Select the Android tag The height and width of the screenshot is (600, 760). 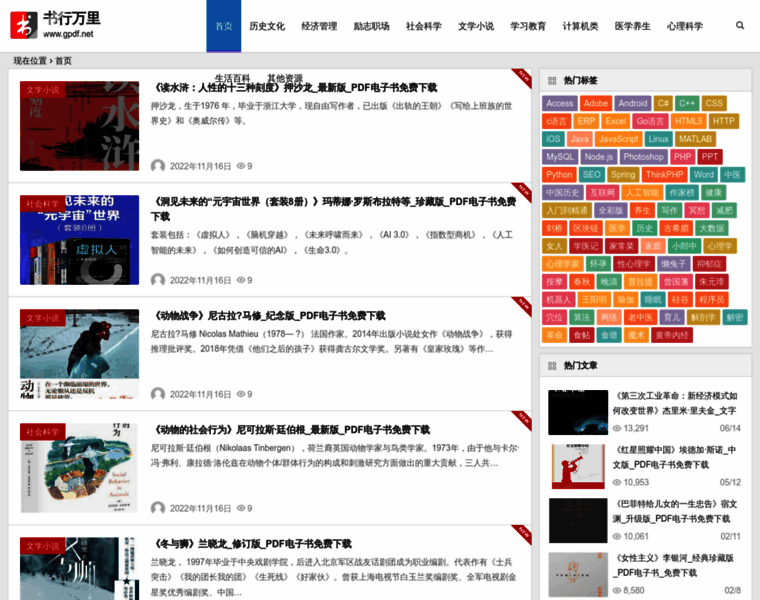click(633, 103)
